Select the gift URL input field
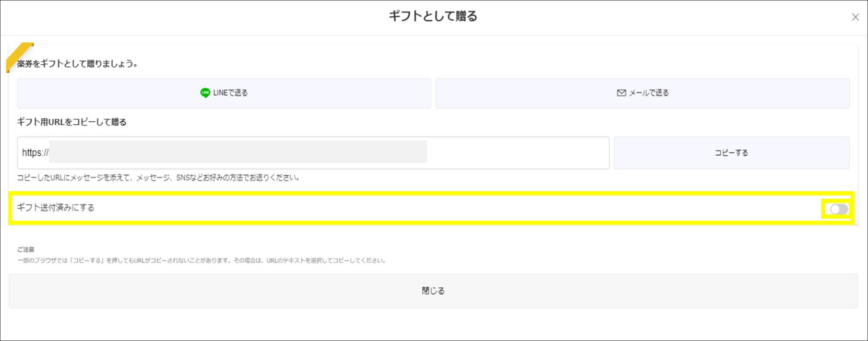This screenshot has width=868, height=341. tap(313, 152)
